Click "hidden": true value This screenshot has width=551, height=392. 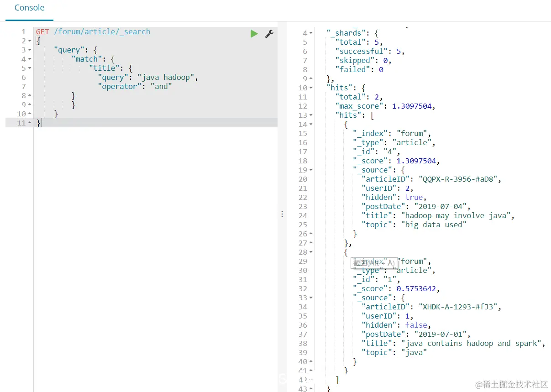[414, 198]
